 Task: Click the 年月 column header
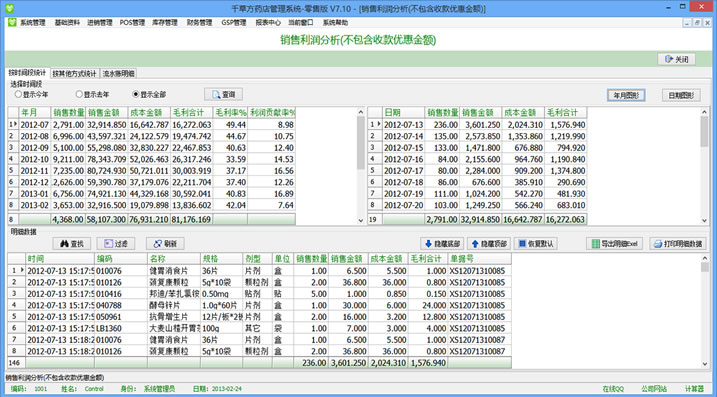(x=35, y=113)
